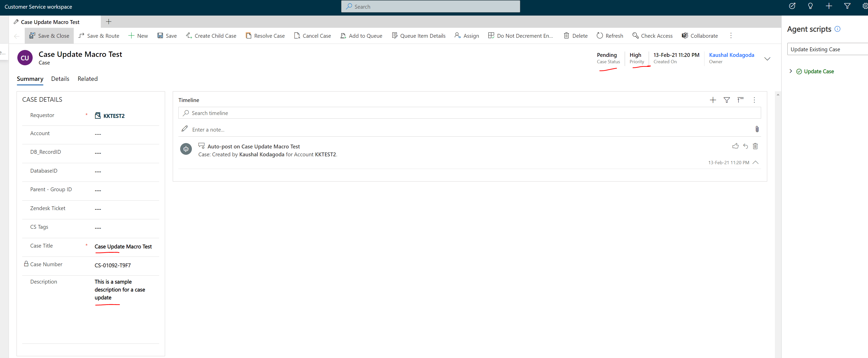The image size is (868, 358).
Task: Open command bar overflow menu
Action: [x=731, y=36]
